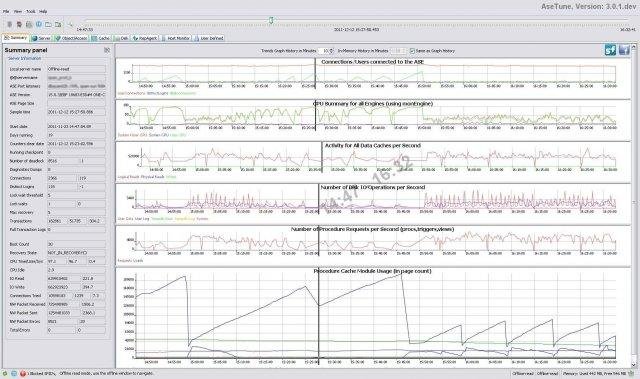The image size is (640, 379).
Task: Click the offline timeline slider thumb
Action: tap(271, 20)
